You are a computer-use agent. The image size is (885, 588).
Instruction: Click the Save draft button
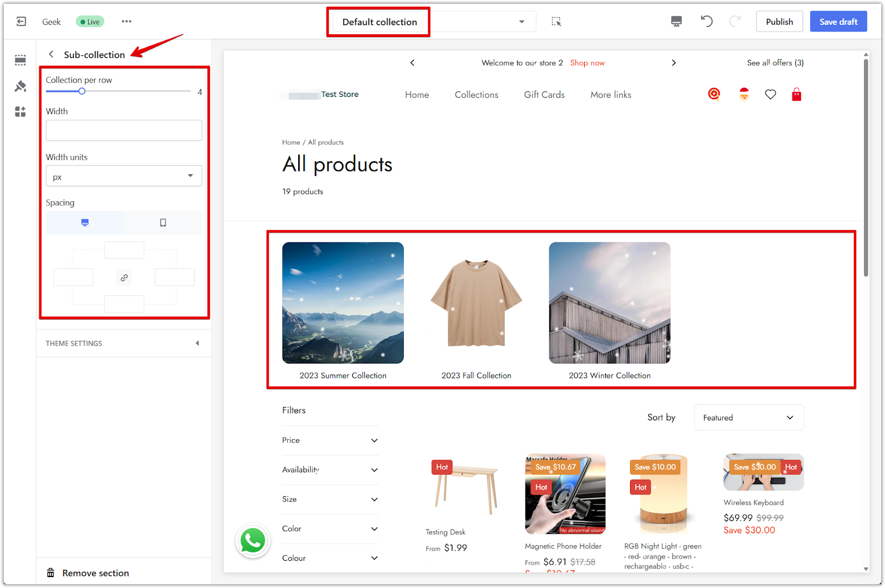[839, 22]
